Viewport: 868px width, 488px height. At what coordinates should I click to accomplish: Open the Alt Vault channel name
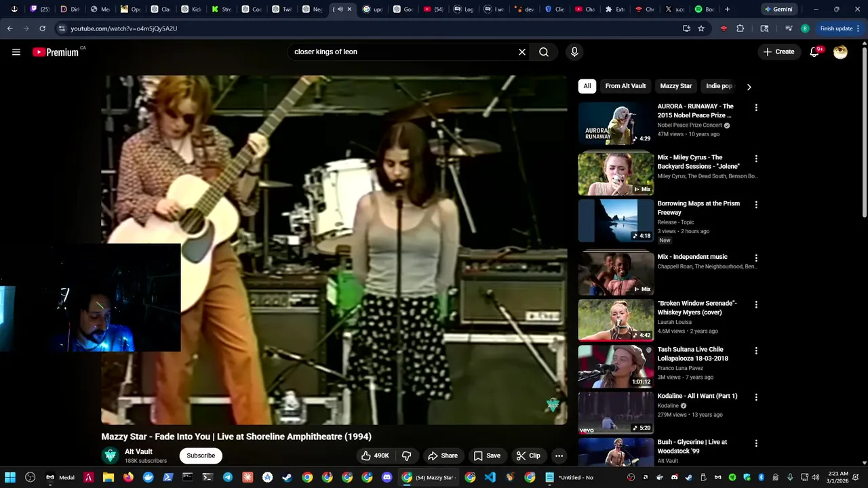click(x=138, y=451)
